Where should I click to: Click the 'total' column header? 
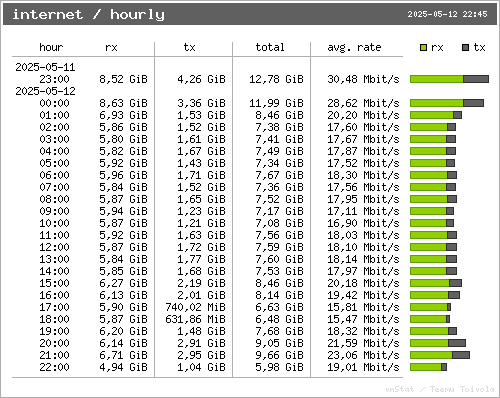click(270, 47)
